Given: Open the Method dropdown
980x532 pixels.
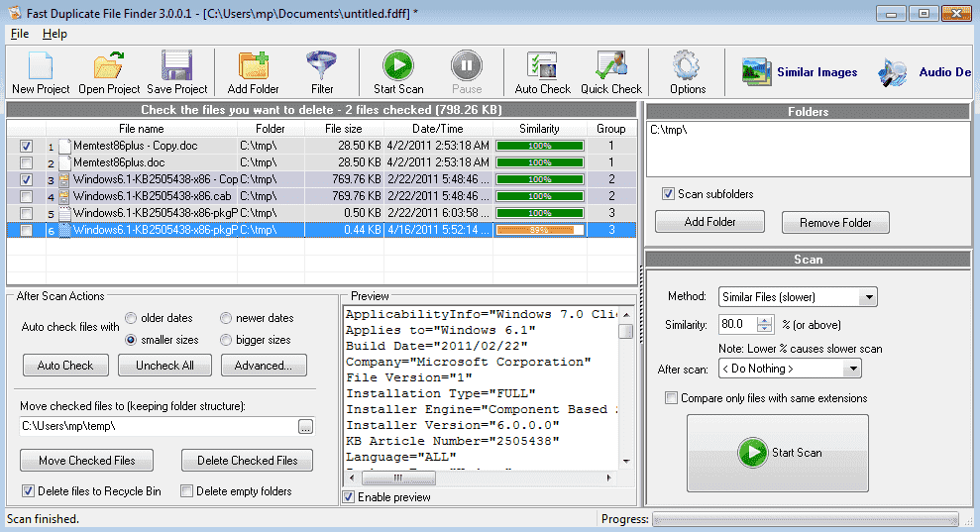Looking at the screenshot, I should pyautogui.click(x=798, y=297).
